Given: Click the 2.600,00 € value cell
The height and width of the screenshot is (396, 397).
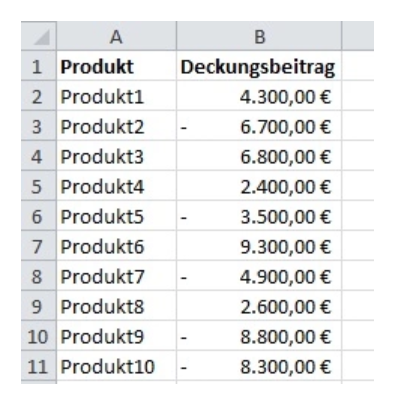Looking at the screenshot, I should pyautogui.click(x=259, y=306).
